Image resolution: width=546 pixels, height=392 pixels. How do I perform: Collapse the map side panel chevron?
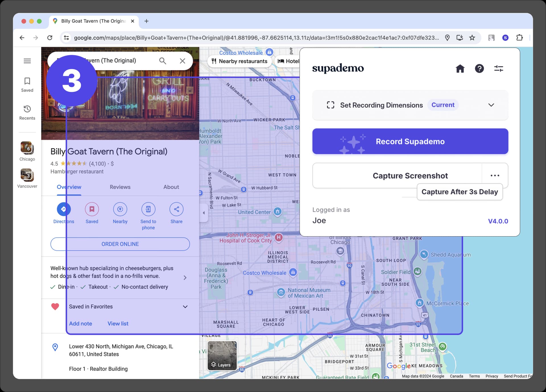click(204, 212)
